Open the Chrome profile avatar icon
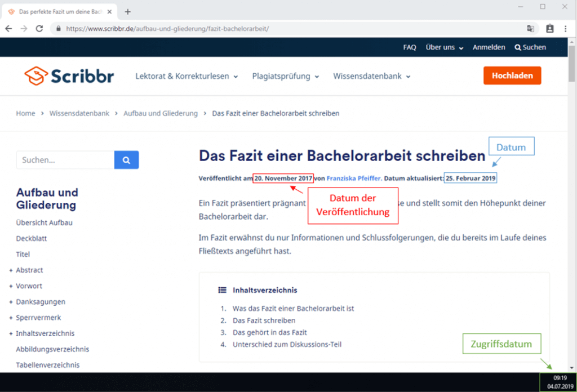The image size is (577, 392). click(x=549, y=28)
